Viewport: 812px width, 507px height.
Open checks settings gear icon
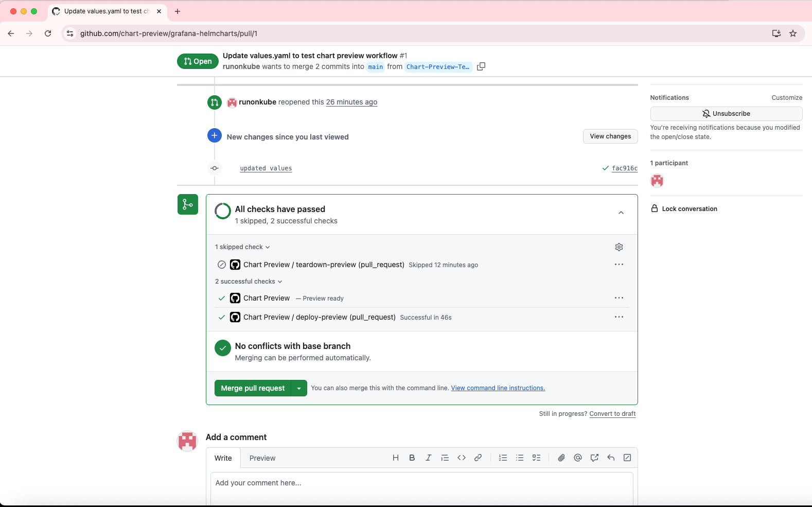pos(619,247)
